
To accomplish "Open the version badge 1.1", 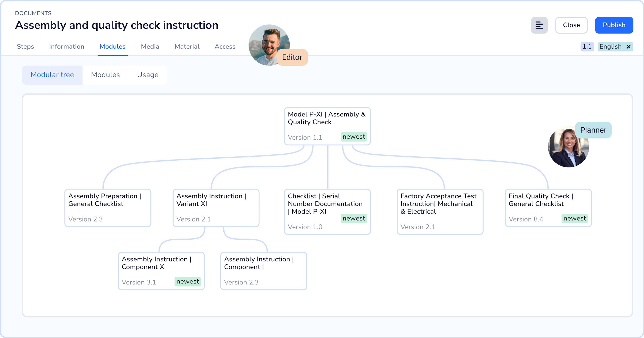I will pyautogui.click(x=587, y=47).
